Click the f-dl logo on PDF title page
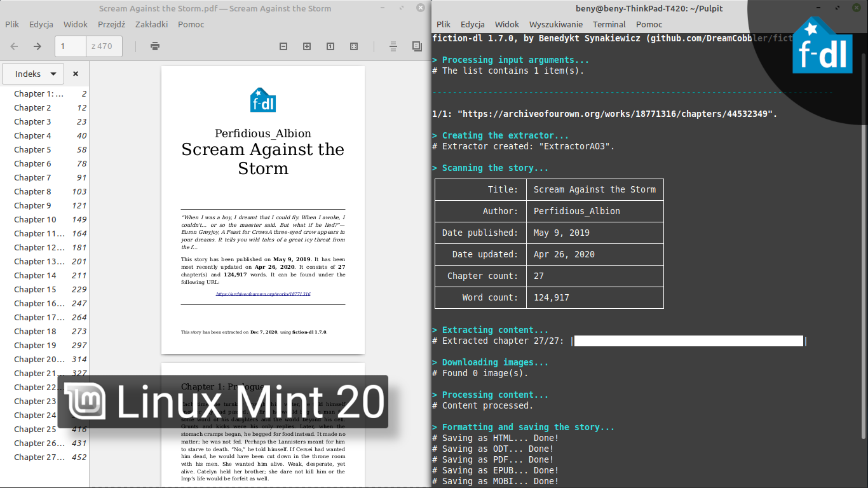 tap(263, 100)
